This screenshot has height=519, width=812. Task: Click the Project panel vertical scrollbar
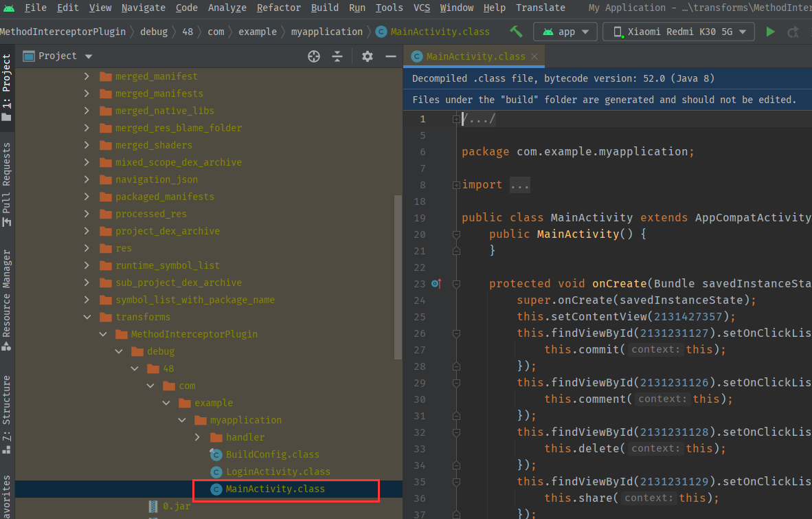[x=398, y=277]
